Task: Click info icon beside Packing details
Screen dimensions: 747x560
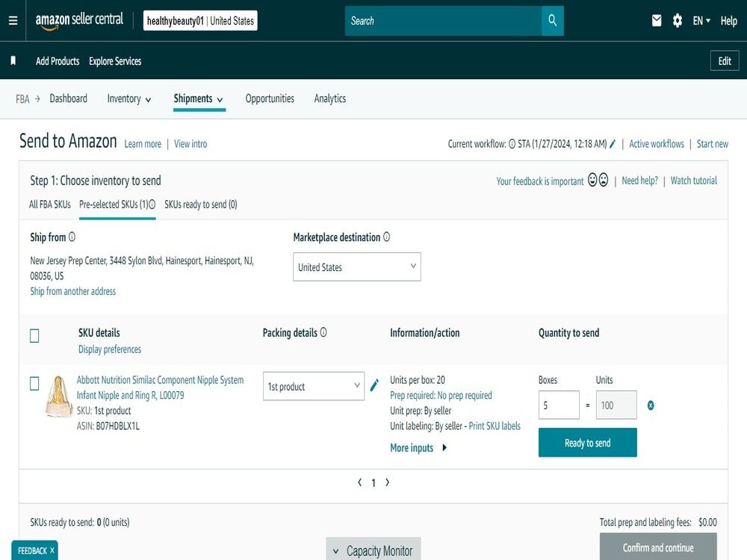Action: point(323,332)
